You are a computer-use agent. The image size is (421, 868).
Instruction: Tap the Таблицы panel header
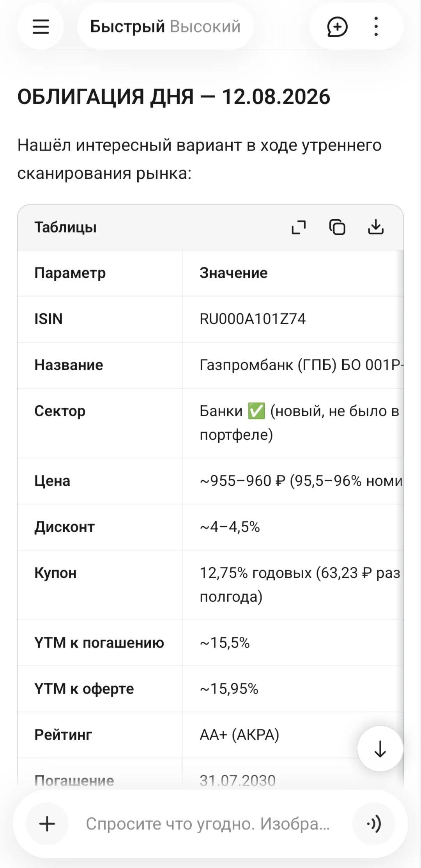(65, 227)
